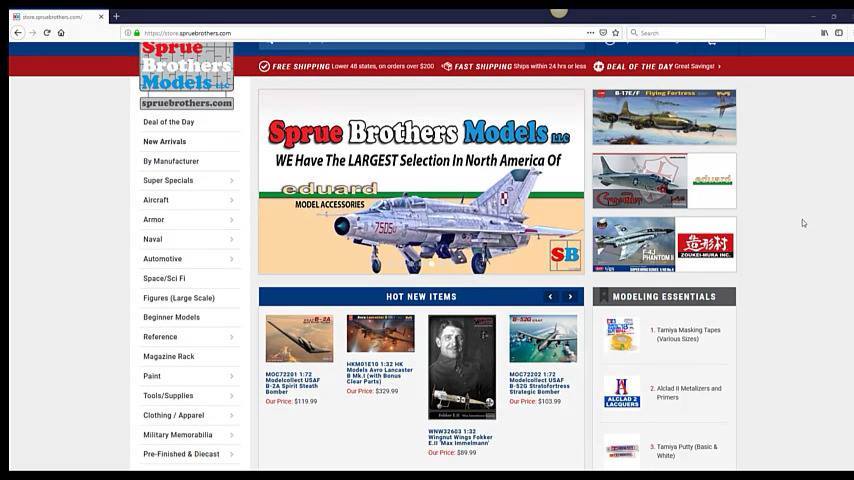Open MOC72202 B-52G Stratofortress title link
This screenshot has width=854, height=480.
click(539, 383)
